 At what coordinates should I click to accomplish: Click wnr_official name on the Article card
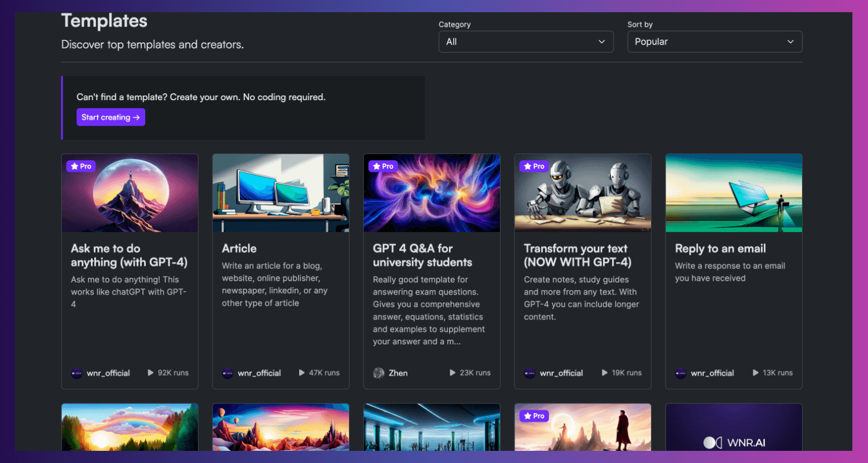click(x=259, y=373)
